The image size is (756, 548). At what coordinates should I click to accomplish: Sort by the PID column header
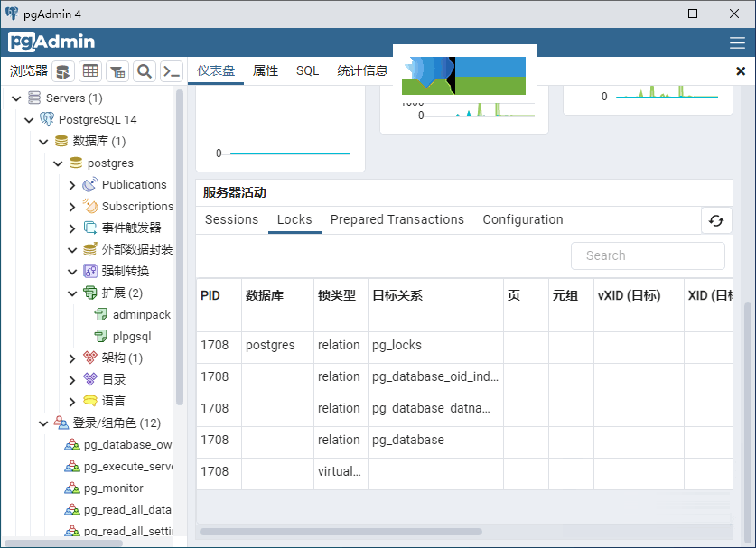click(219, 304)
